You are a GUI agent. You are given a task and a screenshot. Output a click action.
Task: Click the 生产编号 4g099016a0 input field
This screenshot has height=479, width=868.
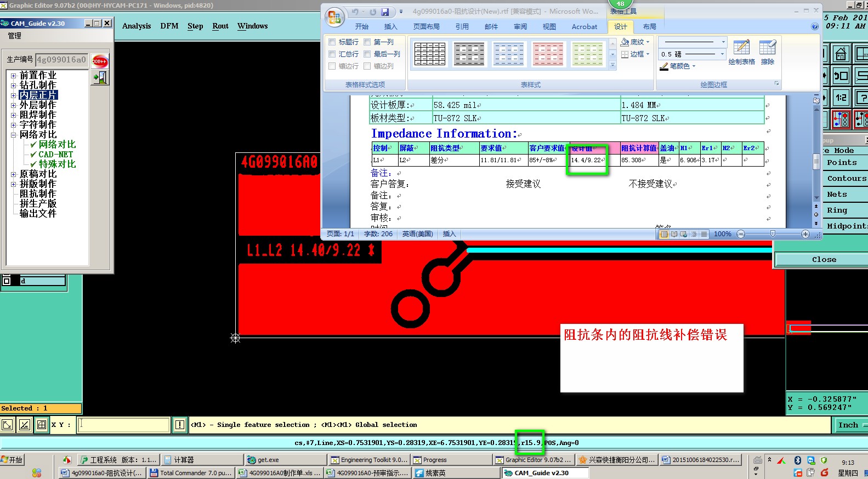pyautogui.click(x=62, y=60)
